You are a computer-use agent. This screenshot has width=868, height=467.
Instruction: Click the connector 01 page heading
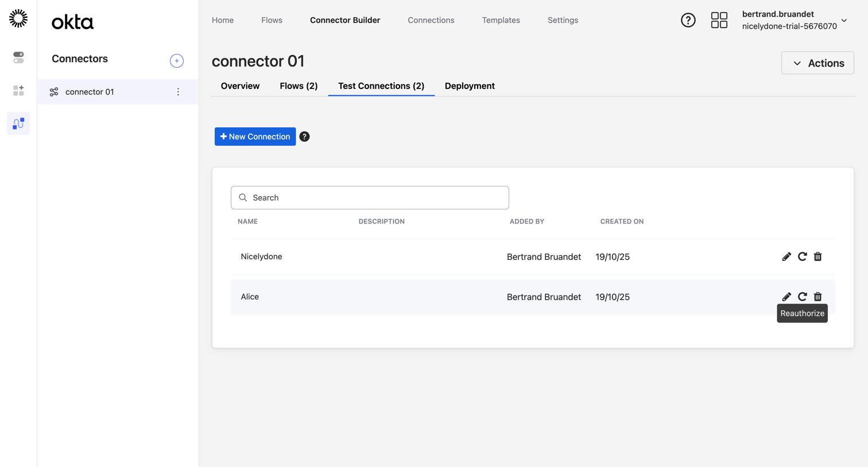258,61
